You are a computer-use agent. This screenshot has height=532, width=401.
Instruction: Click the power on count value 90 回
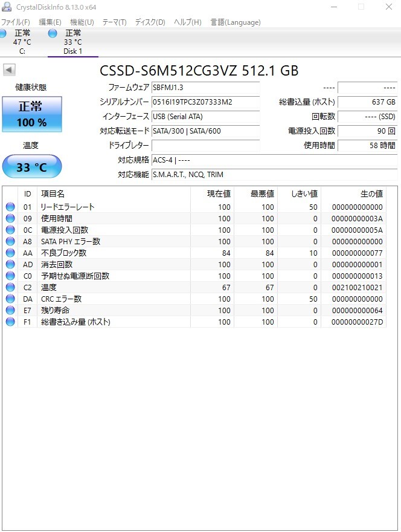point(367,131)
